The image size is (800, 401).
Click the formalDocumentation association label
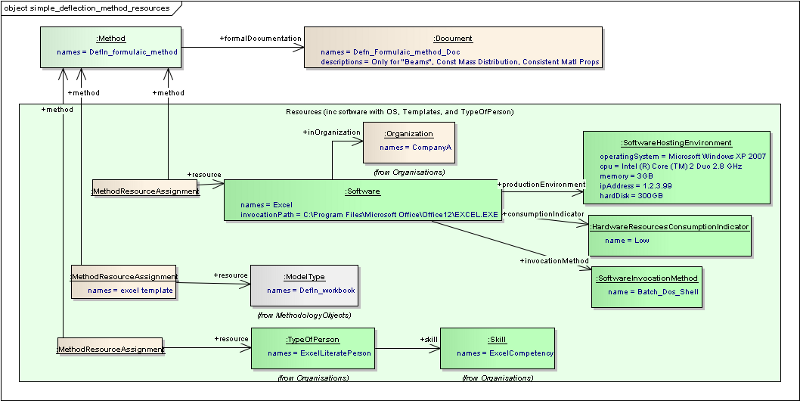point(259,39)
